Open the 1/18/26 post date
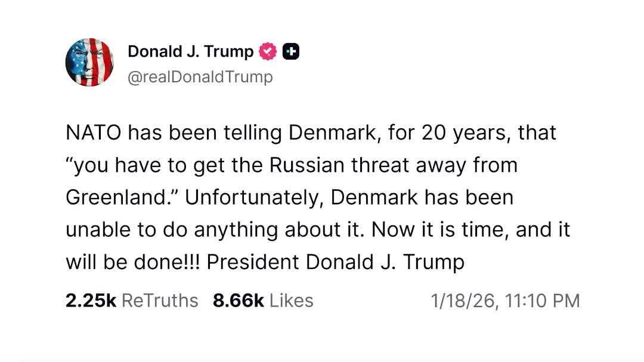 tap(464, 301)
